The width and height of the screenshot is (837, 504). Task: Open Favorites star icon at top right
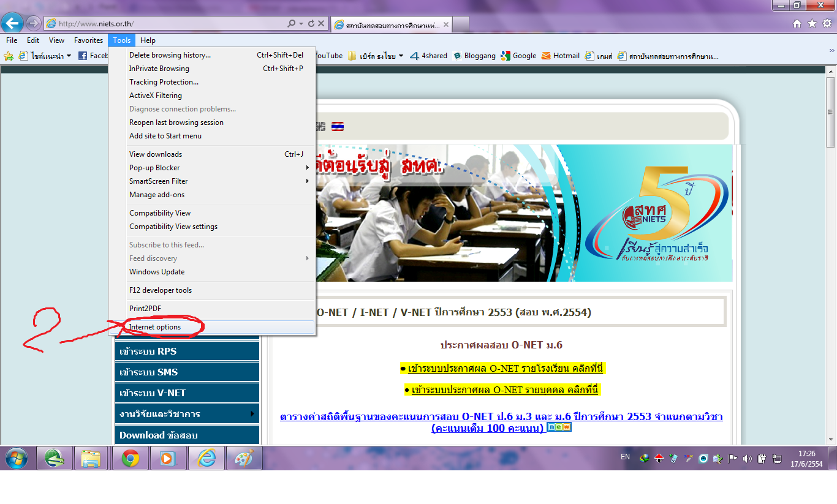click(x=812, y=24)
